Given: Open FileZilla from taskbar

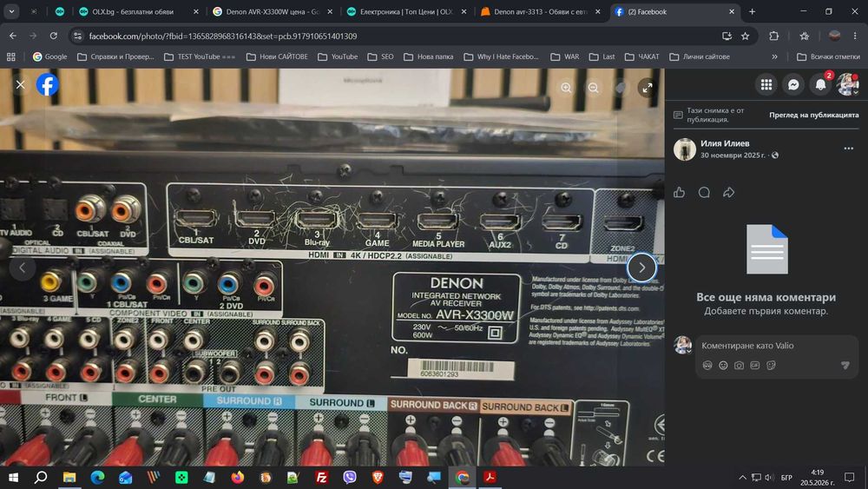Looking at the screenshot, I should tap(321, 478).
